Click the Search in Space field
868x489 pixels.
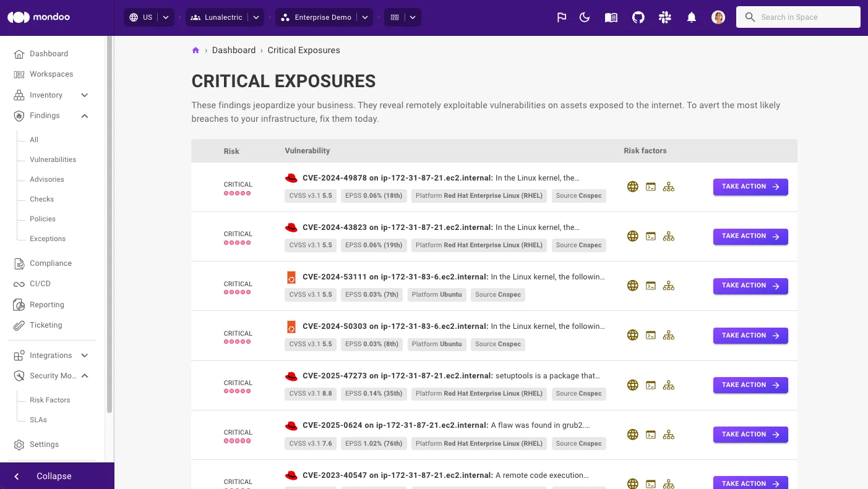[798, 17]
